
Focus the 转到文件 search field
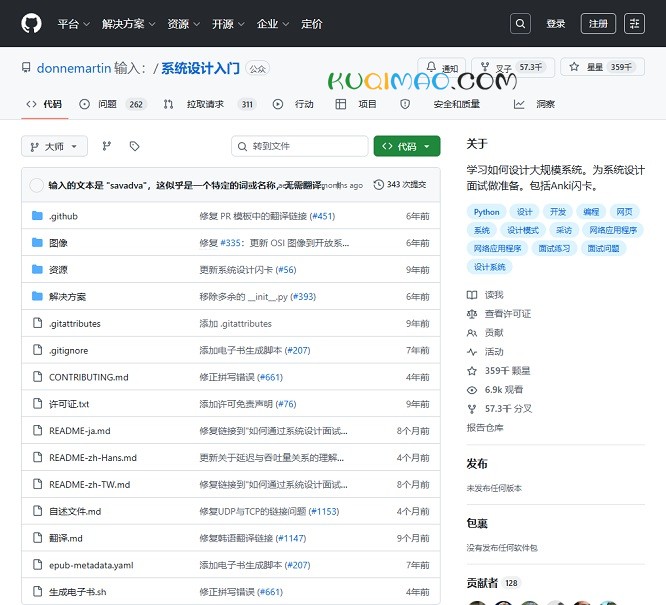click(x=300, y=146)
